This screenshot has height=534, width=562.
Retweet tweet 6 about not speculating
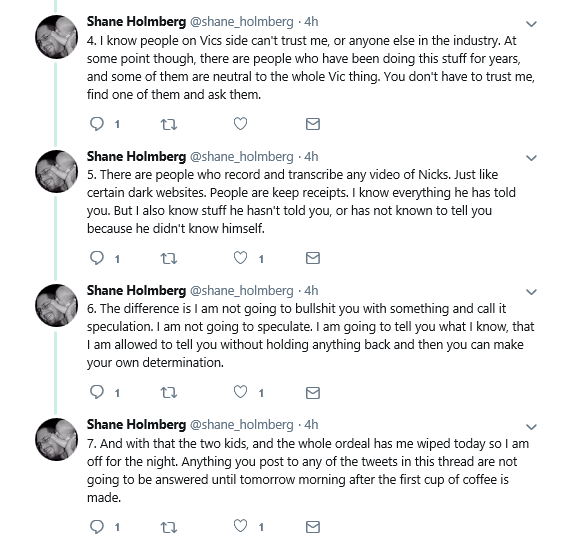168,393
